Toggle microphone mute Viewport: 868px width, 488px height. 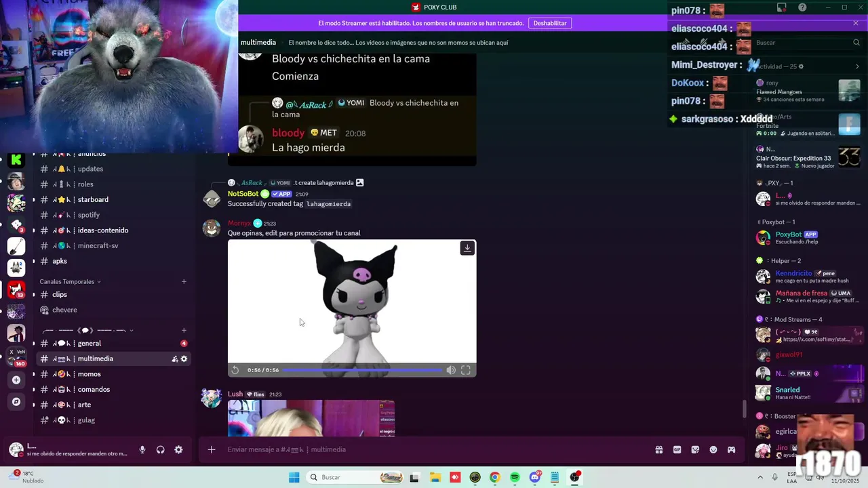click(142, 449)
